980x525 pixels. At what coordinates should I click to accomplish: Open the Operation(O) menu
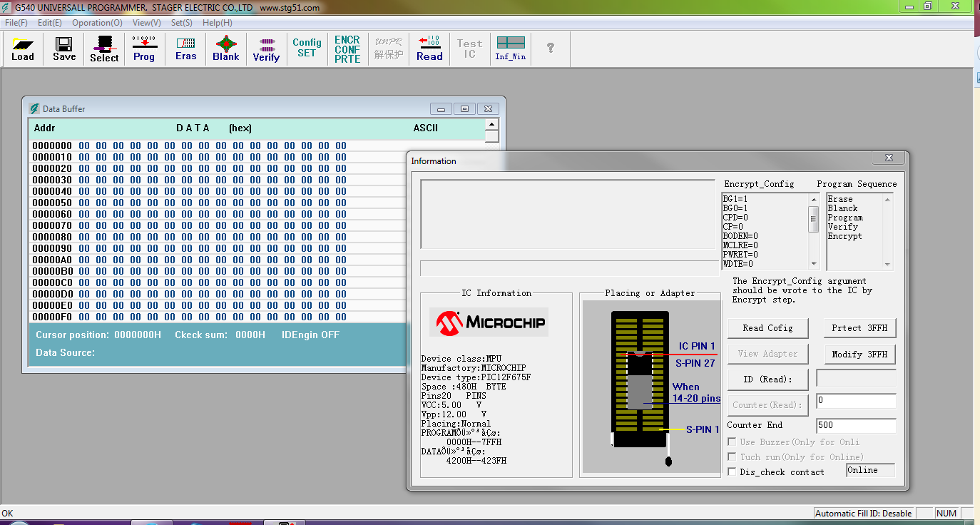(x=97, y=22)
